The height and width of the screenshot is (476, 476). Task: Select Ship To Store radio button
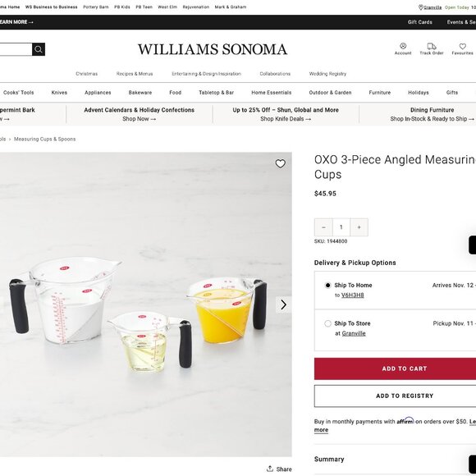[327, 323]
